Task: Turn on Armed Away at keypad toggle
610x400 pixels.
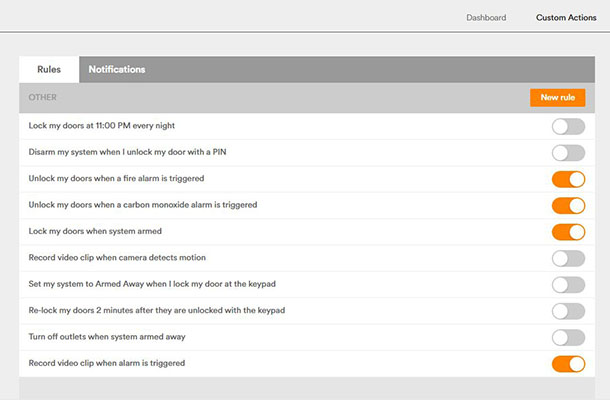Action: (x=568, y=285)
